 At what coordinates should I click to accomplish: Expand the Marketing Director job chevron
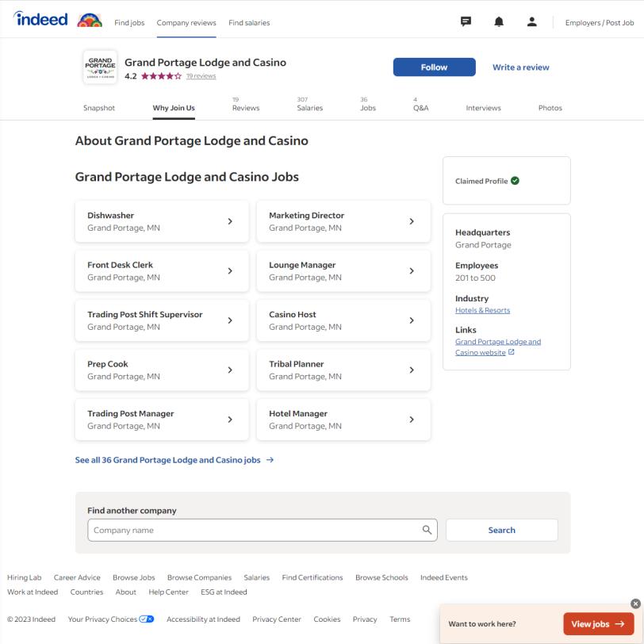pyautogui.click(x=412, y=221)
